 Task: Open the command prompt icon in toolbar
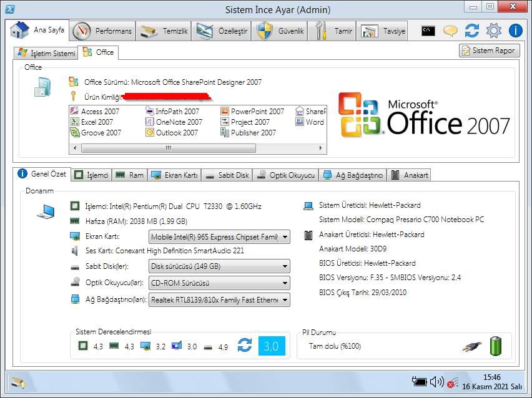[x=428, y=31]
